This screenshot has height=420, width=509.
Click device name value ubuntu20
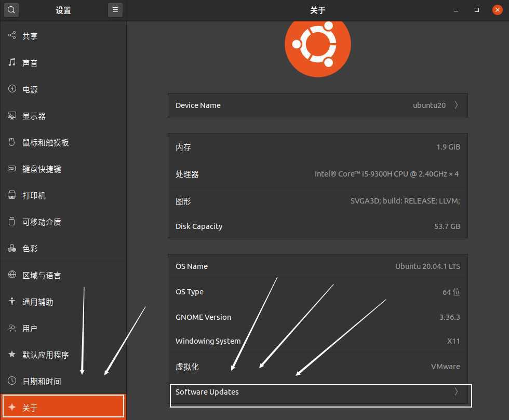(x=429, y=105)
